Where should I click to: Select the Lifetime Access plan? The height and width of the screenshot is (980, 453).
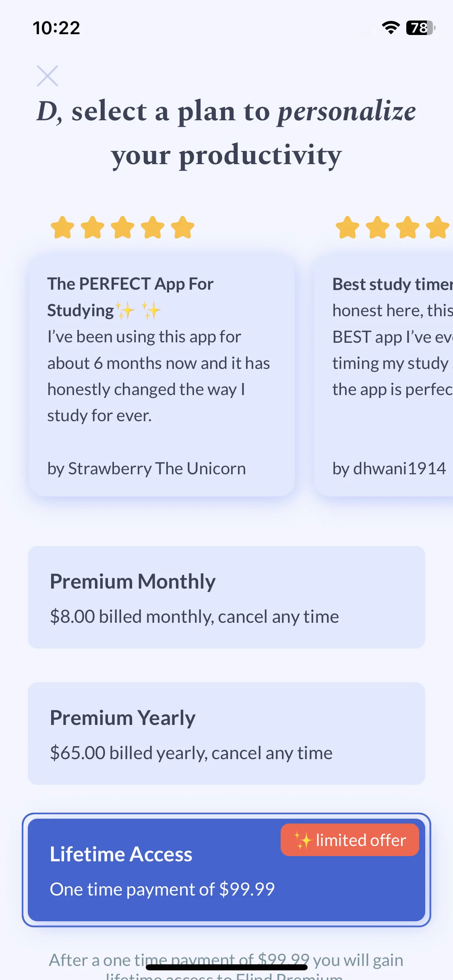[x=226, y=870]
